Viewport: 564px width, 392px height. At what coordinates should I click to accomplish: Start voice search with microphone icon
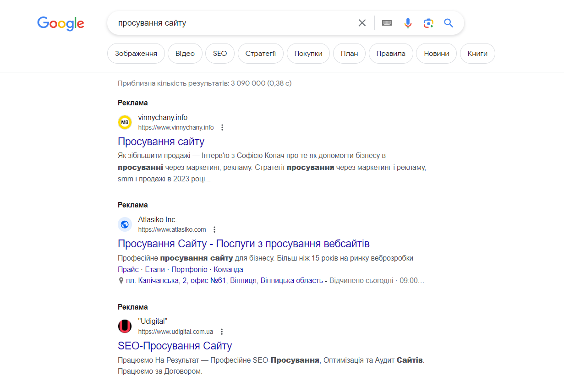tap(408, 23)
